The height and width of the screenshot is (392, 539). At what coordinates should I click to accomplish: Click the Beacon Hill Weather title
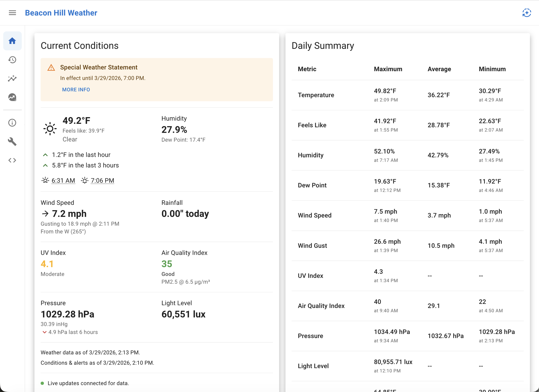click(x=61, y=13)
